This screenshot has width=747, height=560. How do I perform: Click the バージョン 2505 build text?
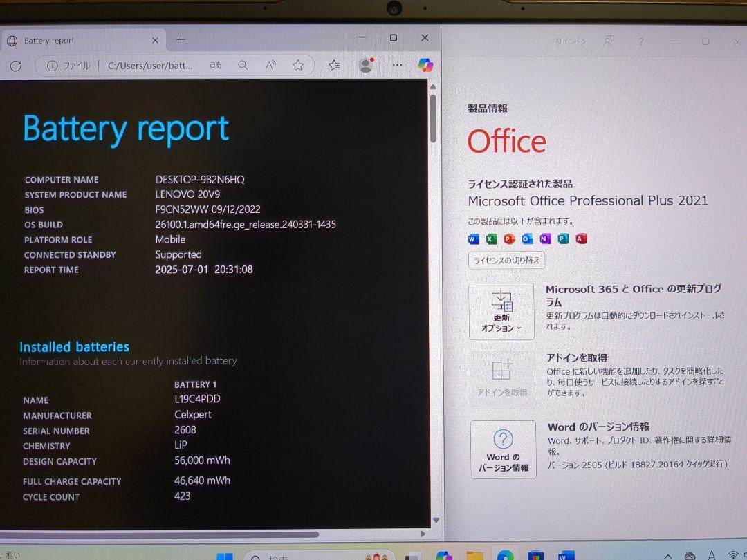[x=638, y=465]
